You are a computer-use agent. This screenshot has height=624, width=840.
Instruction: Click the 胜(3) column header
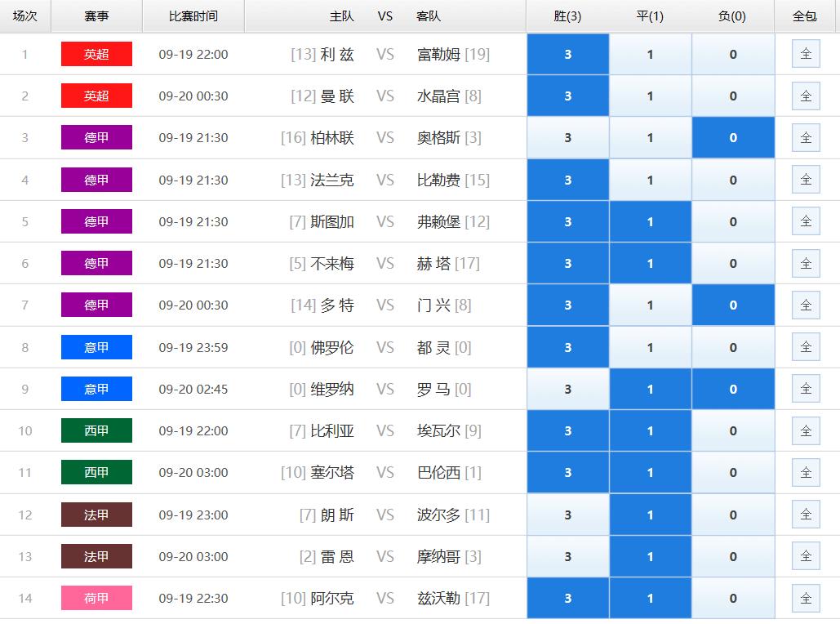(x=568, y=16)
